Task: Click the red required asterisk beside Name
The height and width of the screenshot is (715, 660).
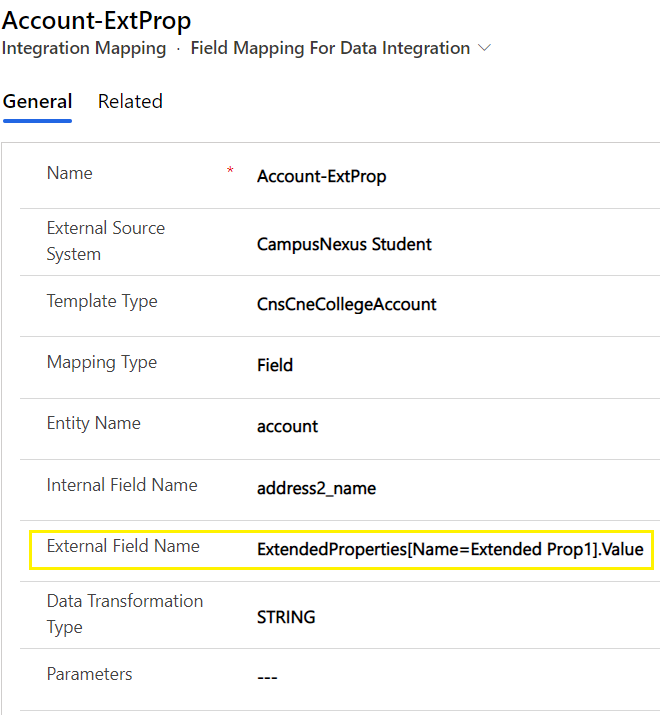Action: pyautogui.click(x=230, y=173)
